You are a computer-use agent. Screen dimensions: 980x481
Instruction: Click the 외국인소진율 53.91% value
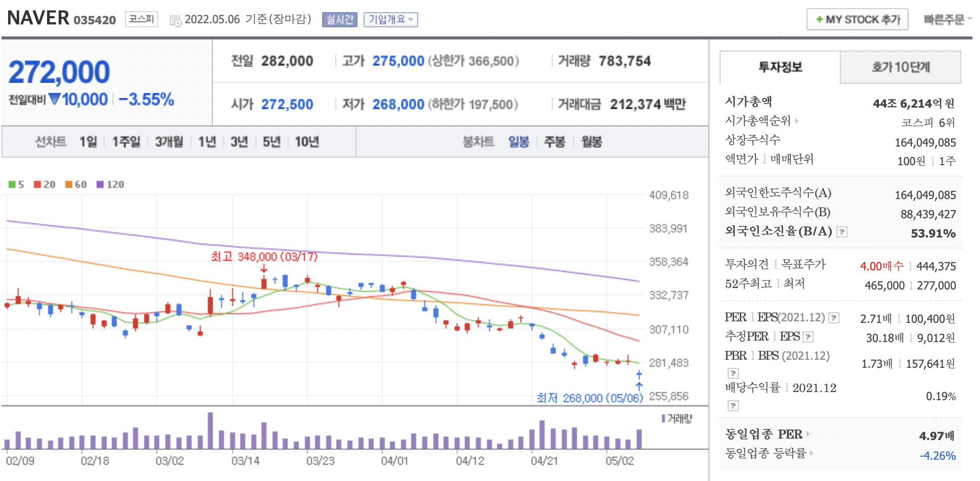click(933, 233)
